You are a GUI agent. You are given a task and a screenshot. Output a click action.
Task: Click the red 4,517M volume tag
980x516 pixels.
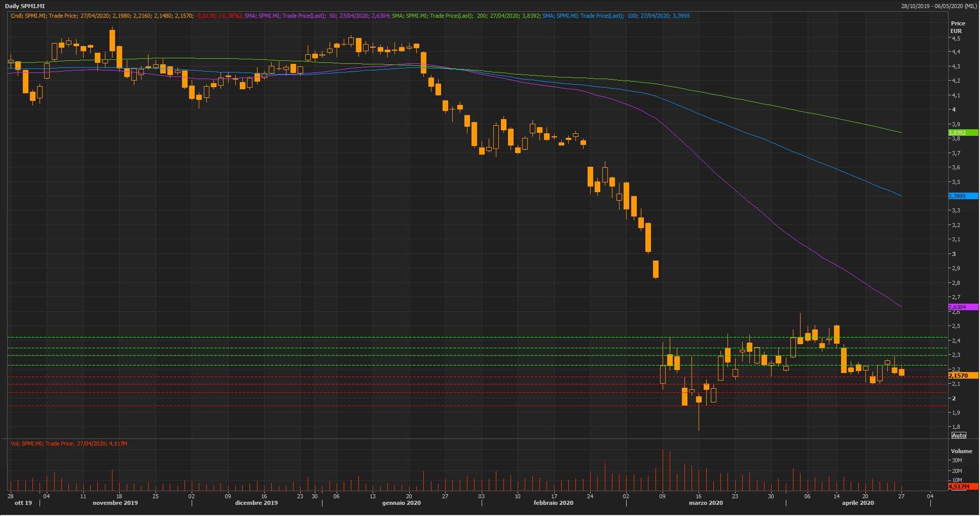click(x=962, y=487)
